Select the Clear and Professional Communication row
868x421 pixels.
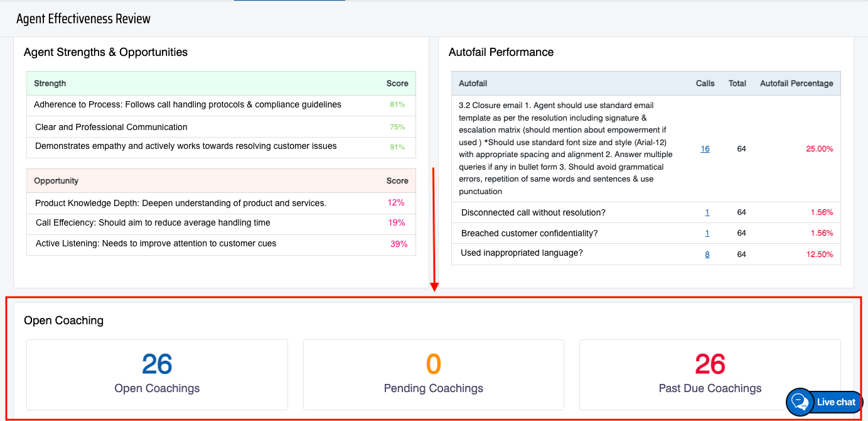click(111, 127)
